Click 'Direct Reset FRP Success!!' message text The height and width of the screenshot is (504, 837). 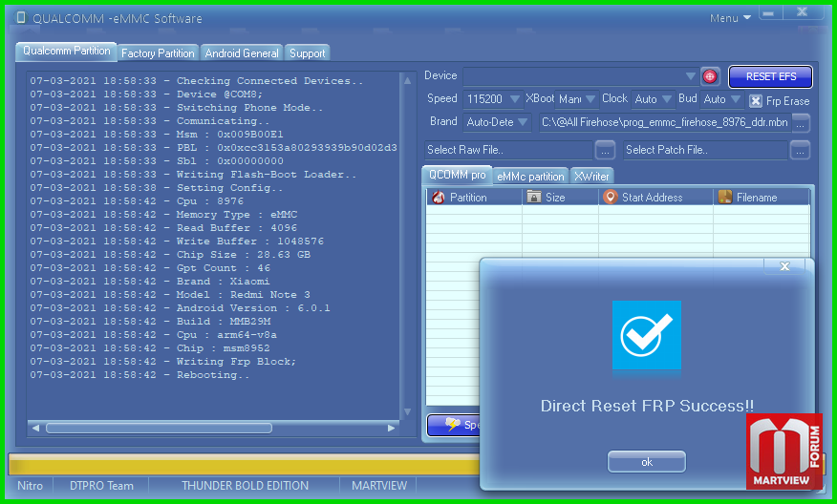(647, 406)
